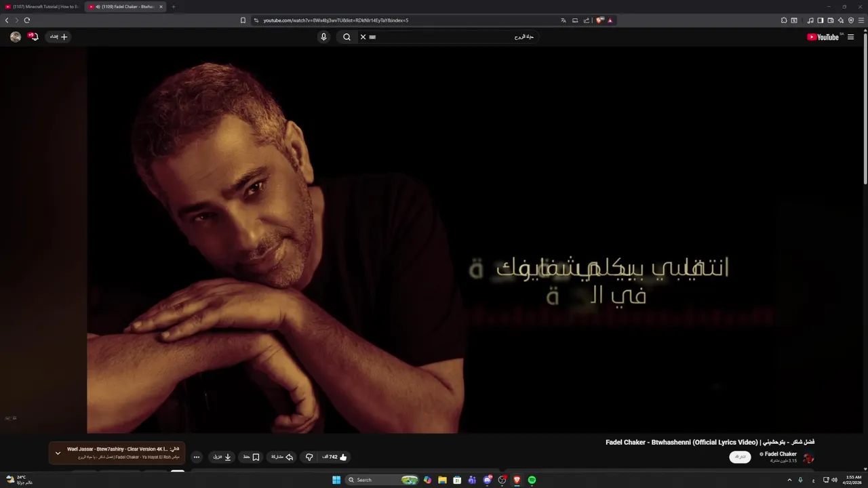Screen dimensions: 868x488
Task: Open the clock and date panel
Action: 854,480
